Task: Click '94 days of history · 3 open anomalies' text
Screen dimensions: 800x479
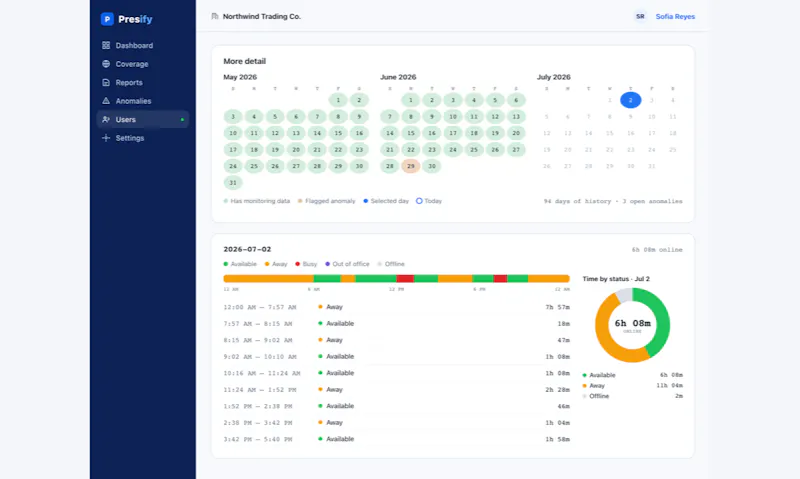Action: coord(613,201)
